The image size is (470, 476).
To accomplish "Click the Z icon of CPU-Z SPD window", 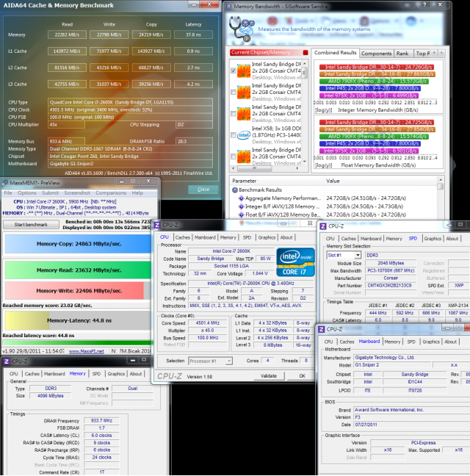I will tap(323, 226).
